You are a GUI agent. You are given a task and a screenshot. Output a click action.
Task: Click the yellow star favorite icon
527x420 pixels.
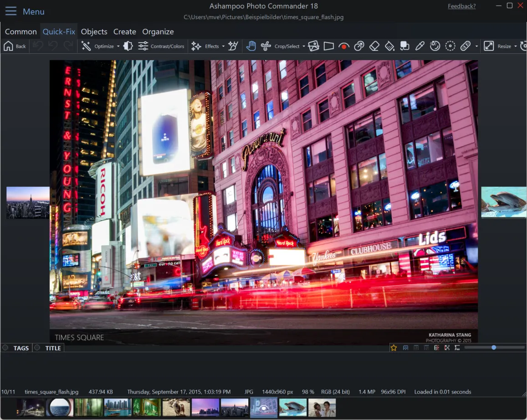tap(394, 348)
